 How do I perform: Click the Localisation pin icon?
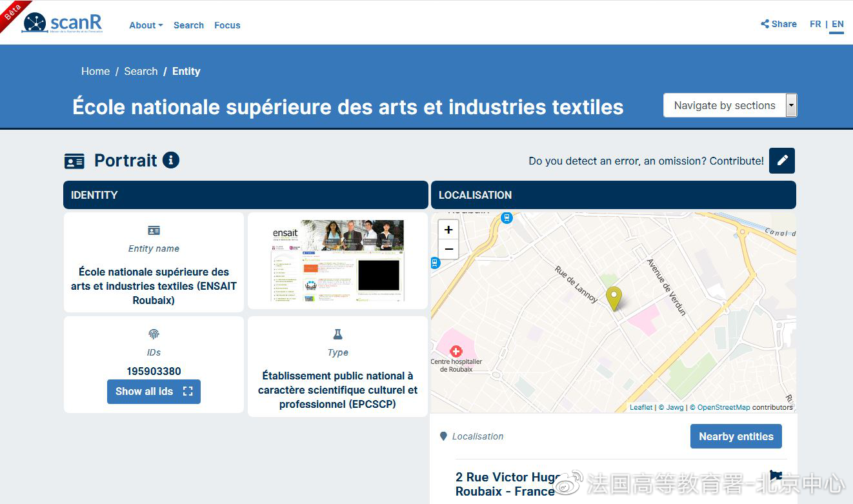pyautogui.click(x=443, y=436)
